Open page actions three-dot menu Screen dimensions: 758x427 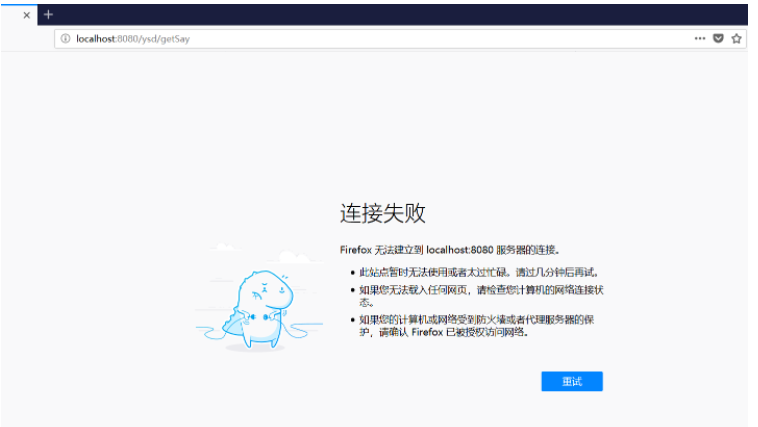(x=700, y=39)
